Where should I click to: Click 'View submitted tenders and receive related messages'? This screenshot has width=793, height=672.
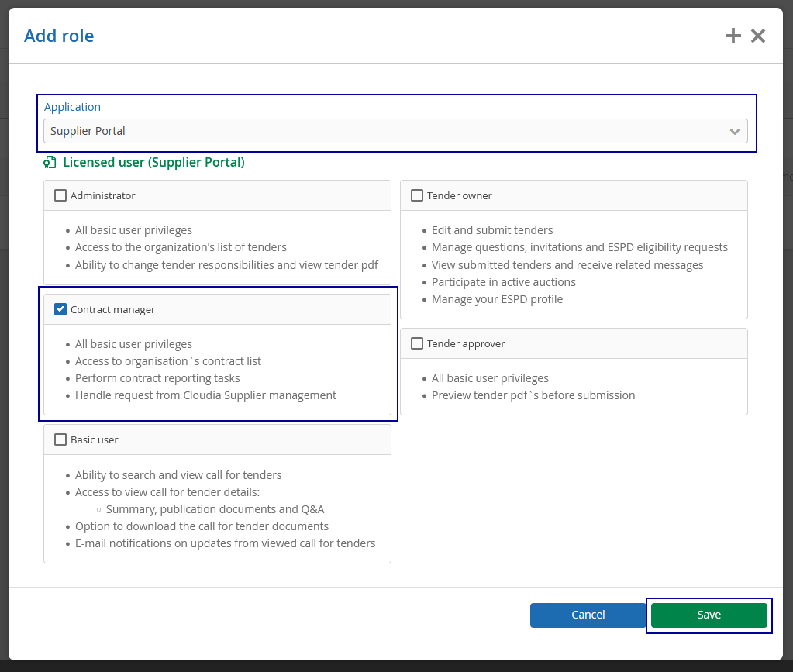[x=567, y=265]
